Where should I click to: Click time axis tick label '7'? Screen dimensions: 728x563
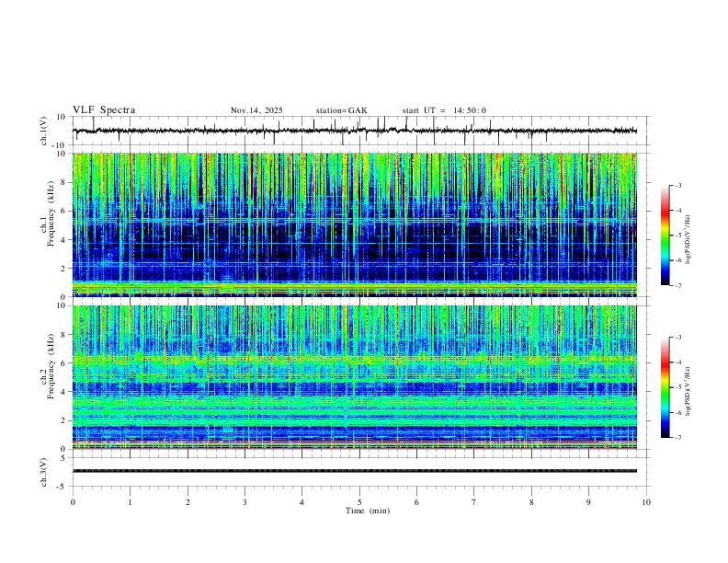click(474, 502)
